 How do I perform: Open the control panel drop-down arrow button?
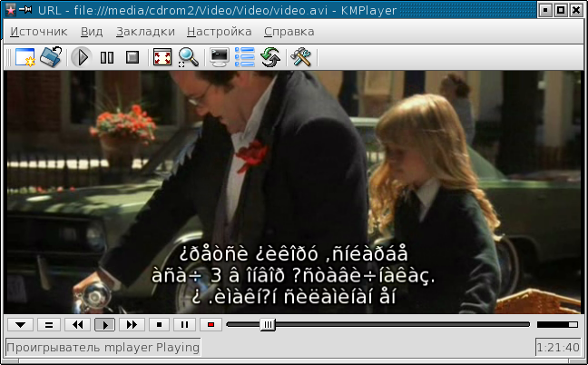(x=20, y=324)
